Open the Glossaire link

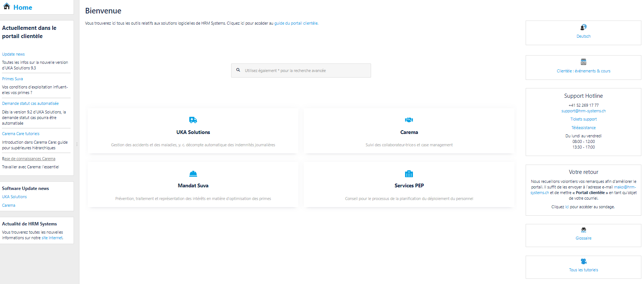(x=584, y=238)
